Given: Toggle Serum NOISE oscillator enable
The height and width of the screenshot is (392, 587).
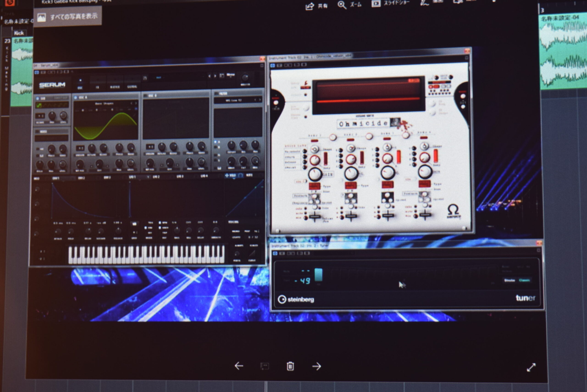Looking at the screenshot, I should (x=38, y=132).
